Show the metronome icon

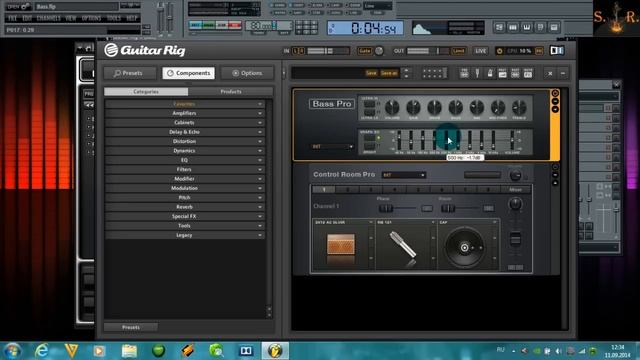tap(490, 73)
